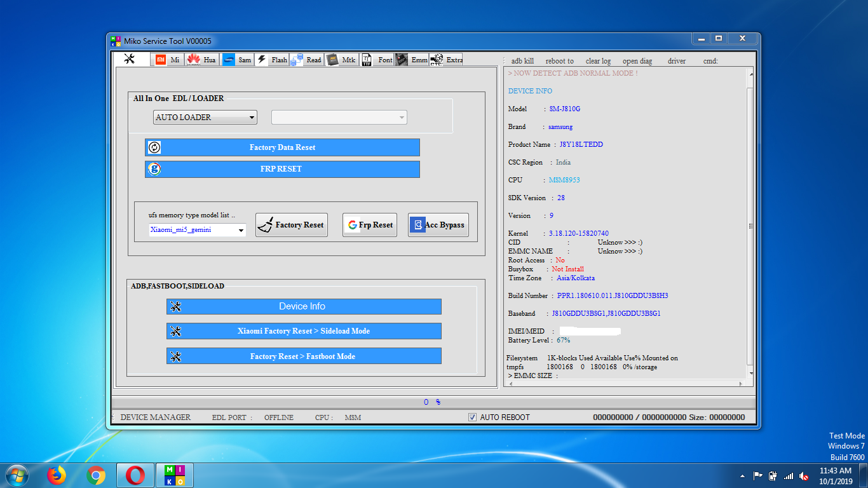The width and height of the screenshot is (868, 488).
Task: Click the Acc Bypass button
Action: [438, 224]
